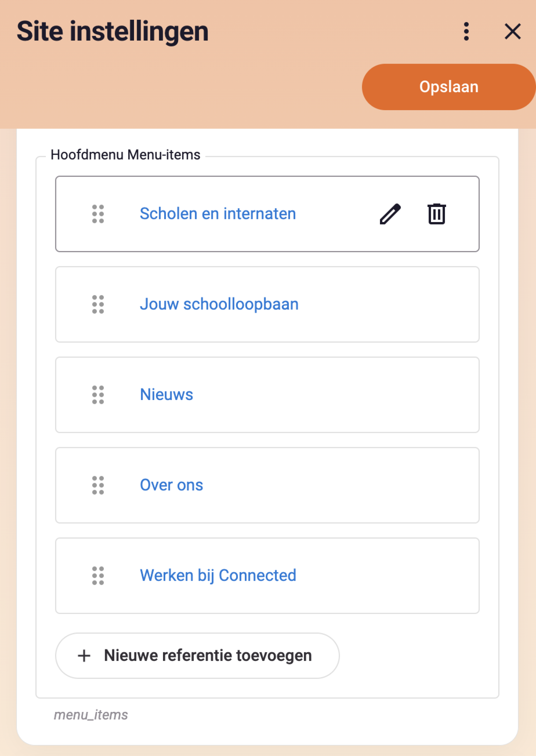Viewport: 536px width, 756px height.
Task: Click the drag handle of Werken bij Connected
Action: pos(98,576)
